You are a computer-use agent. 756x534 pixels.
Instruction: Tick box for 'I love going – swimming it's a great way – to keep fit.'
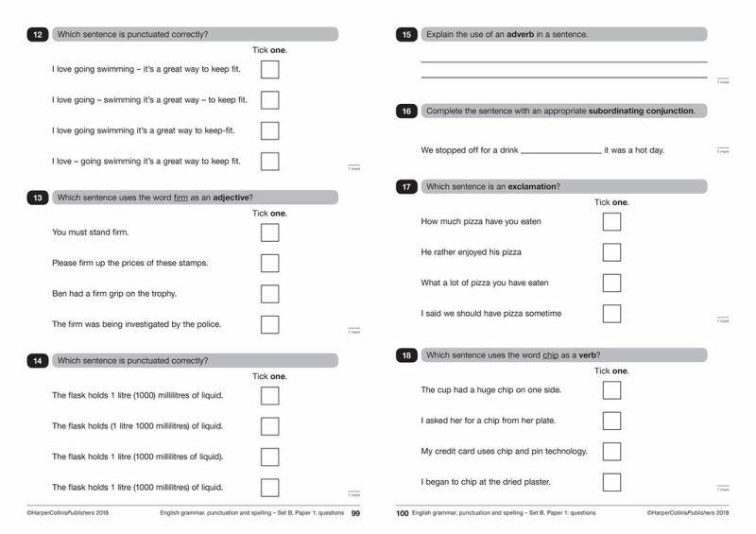[x=269, y=99]
